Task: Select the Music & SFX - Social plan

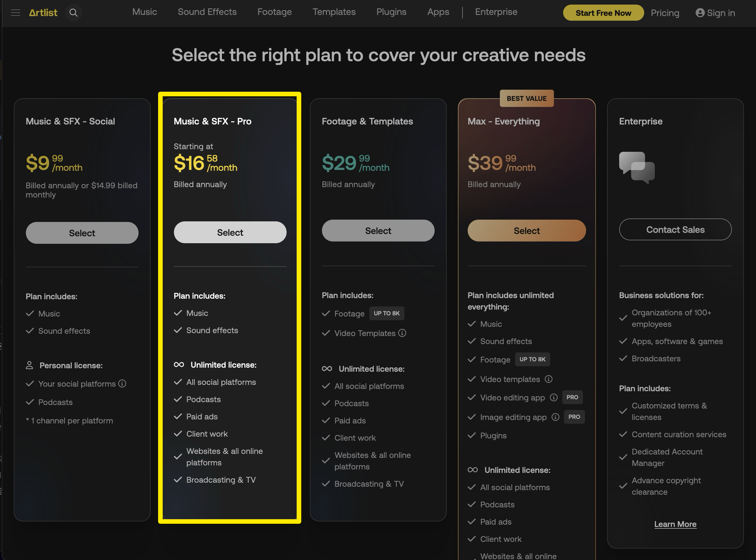Action: click(x=82, y=233)
